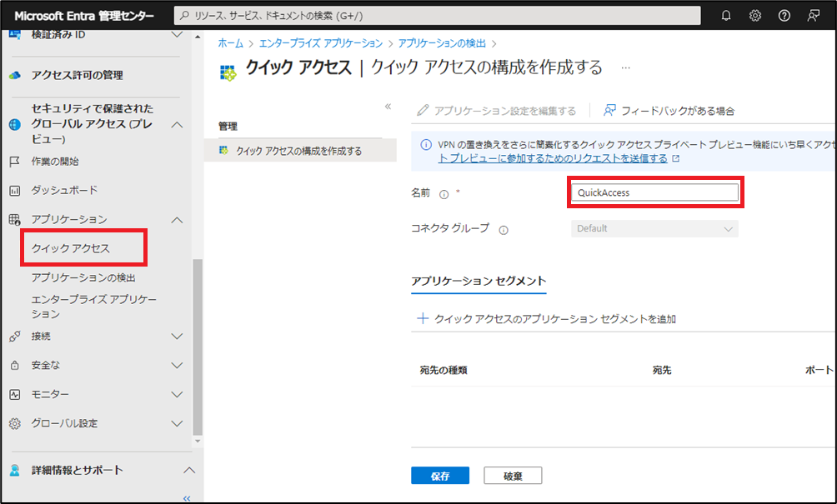This screenshot has height=504, width=837.
Task: Select クイック アクセスの構成を作成する menu item
Action: [x=300, y=151]
